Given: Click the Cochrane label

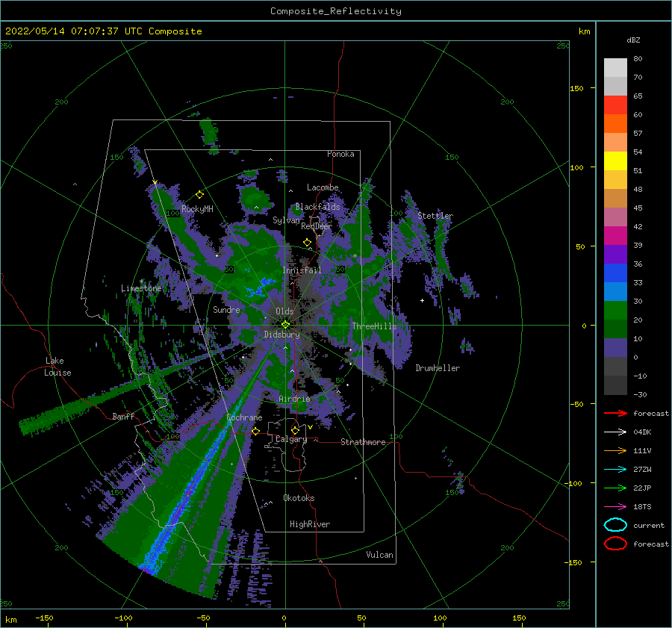Looking at the screenshot, I should [244, 417].
